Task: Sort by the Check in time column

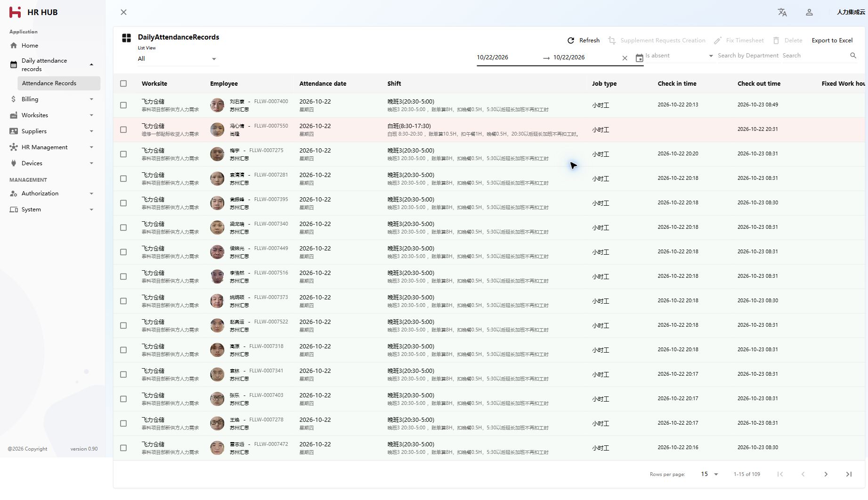Action: (x=677, y=84)
